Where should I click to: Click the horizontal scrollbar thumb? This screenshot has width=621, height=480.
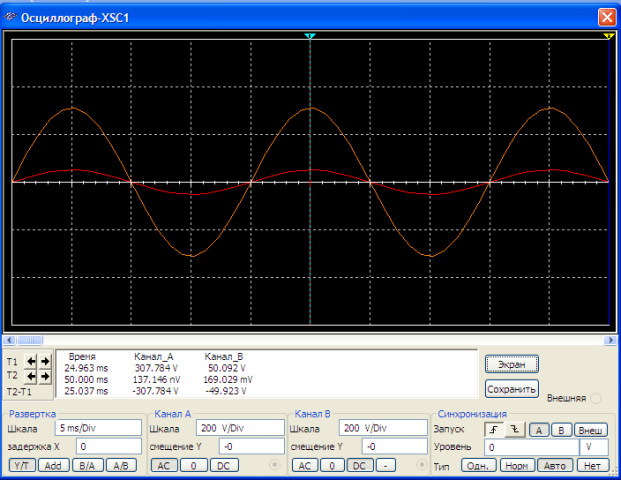point(30,340)
